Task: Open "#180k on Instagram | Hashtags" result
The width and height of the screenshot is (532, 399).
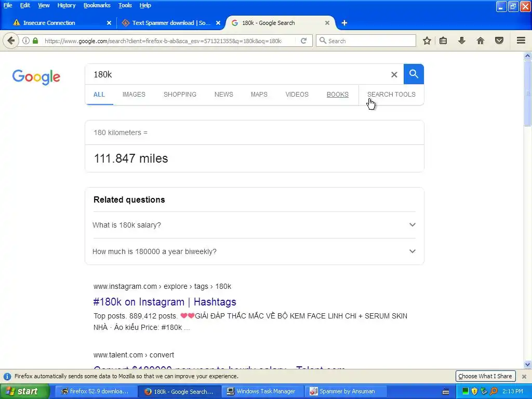Action: click(x=165, y=302)
